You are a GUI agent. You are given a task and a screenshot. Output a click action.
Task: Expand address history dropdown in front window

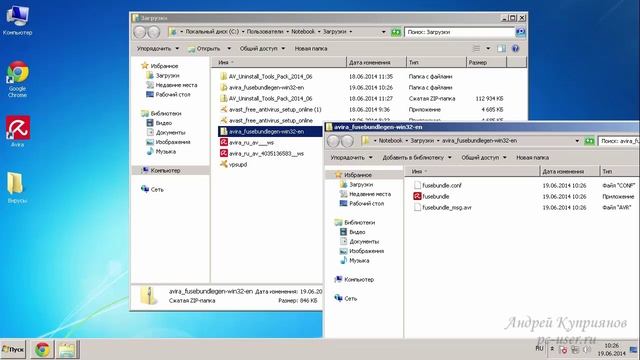[577, 141]
